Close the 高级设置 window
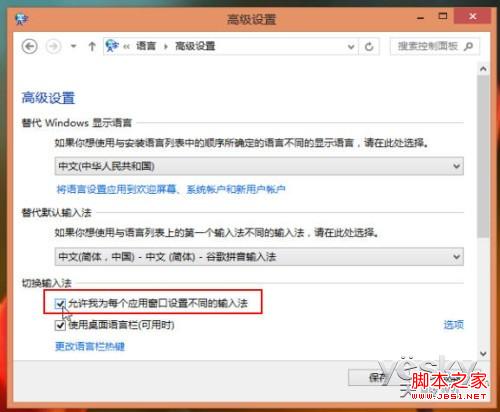Viewport: 500px width, 412px height. coord(472,16)
